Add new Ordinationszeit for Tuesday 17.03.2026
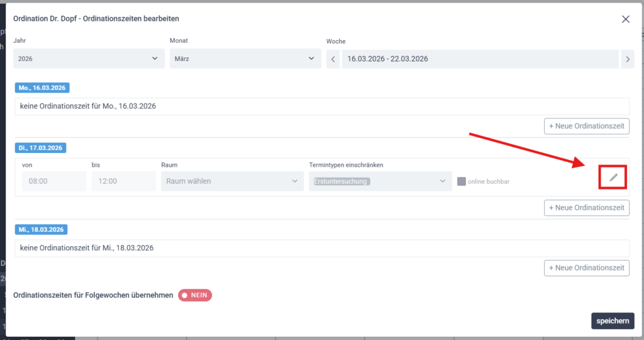 586,208
